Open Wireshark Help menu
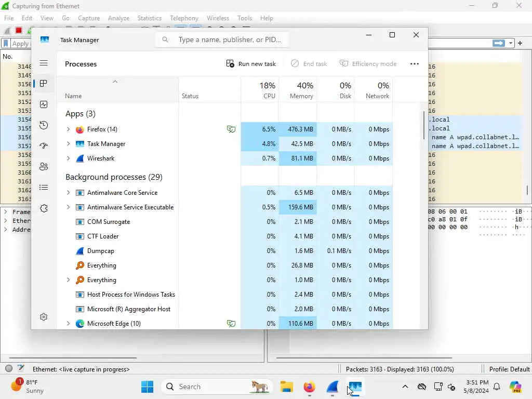The height and width of the screenshot is (399, 532). pos(267,18)
